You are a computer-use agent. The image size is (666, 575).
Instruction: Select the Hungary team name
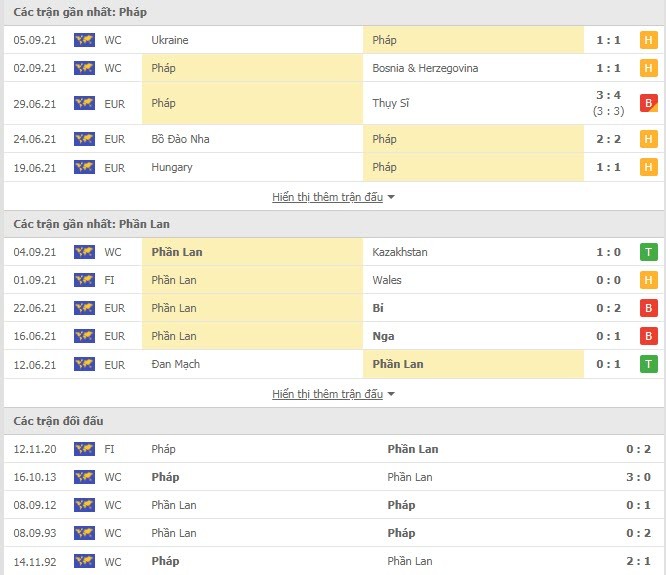172,167
